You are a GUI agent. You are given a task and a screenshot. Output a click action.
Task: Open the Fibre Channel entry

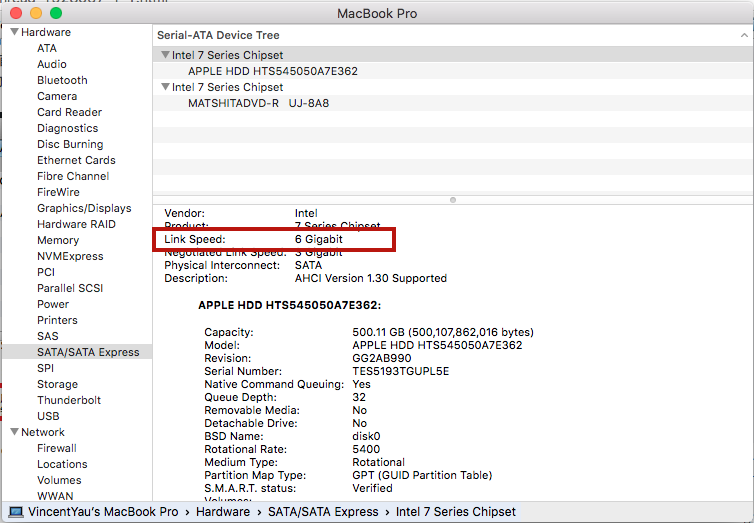[x=73, y=176]
